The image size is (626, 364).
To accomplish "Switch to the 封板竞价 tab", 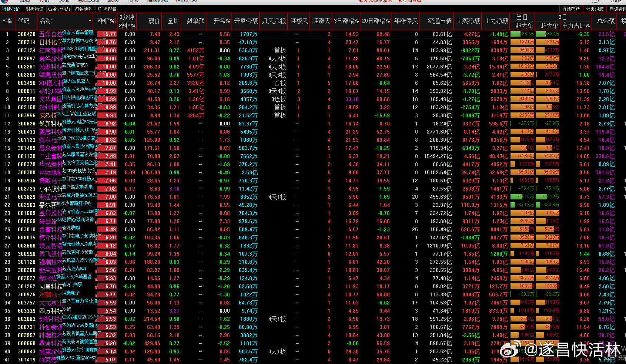I will [x=35, y=9].
